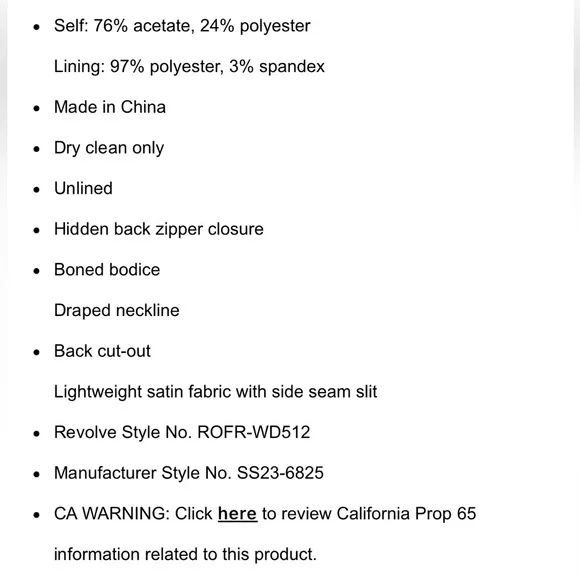Viewport: 580px width, 580px height.
Task: Click the 'Dry clean only' text
Action: [109, 148]
